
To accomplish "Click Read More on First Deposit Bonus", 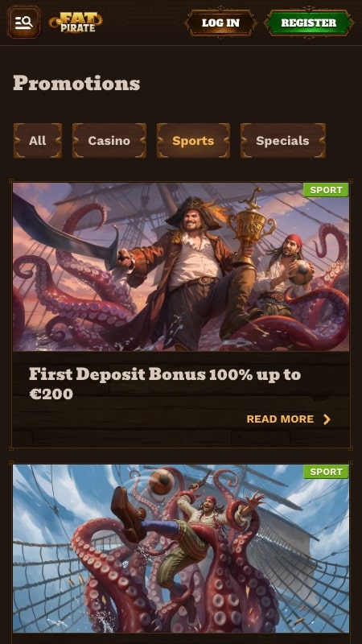I will click(x=280, y=419).
